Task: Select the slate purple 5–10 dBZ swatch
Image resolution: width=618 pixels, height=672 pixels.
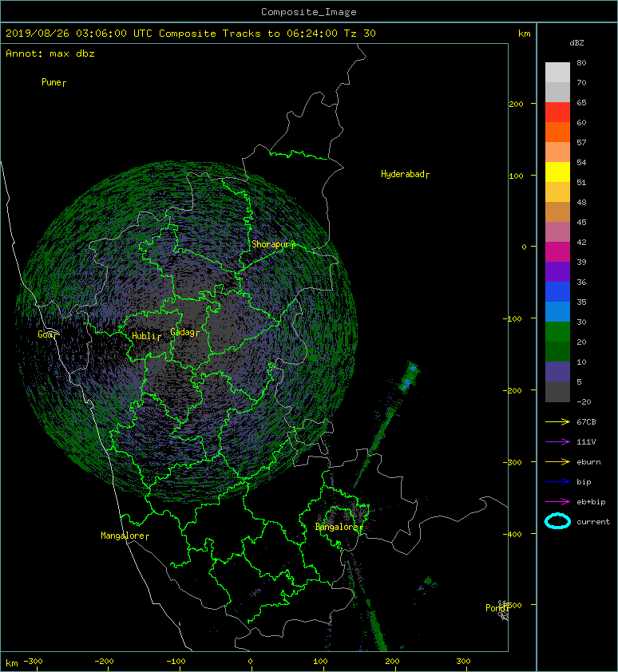Action: point(557,372)
